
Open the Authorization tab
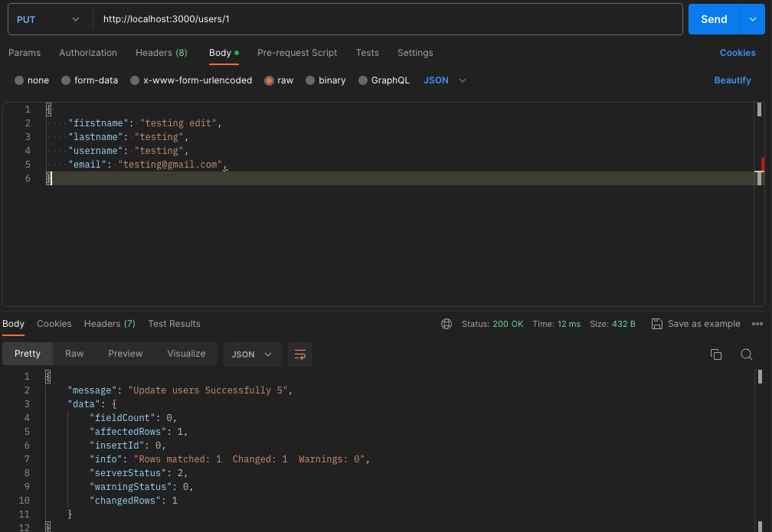pos(88,53)
